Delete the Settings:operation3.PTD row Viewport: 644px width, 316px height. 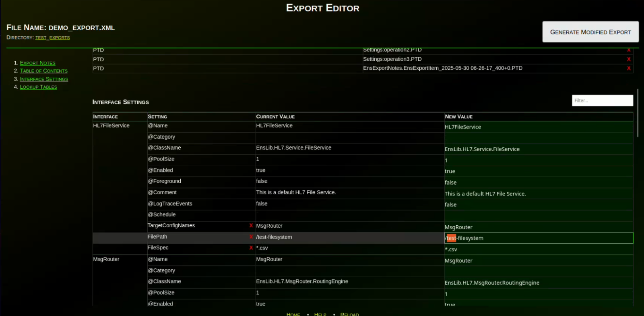[628, 59]
